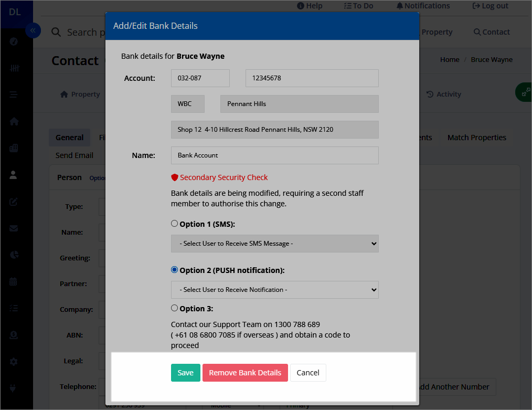Select Option 2 (PUSH notification) radio button
Screen dimensions: 532x410
pyautogui.click(x=174, y=270)
